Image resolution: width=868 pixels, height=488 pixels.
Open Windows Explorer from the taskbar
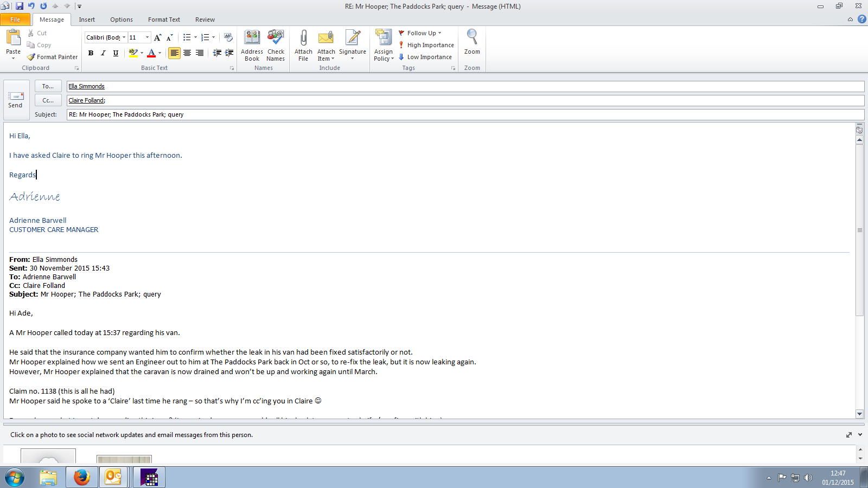48,477
